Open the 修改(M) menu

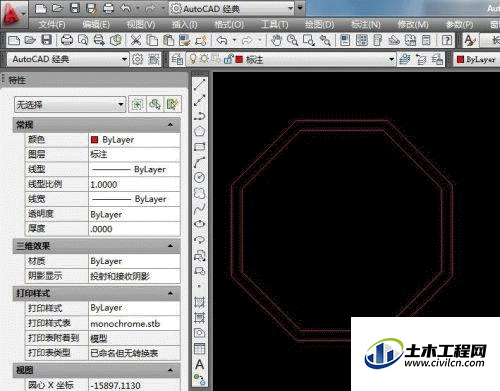[x=413, y=24]
